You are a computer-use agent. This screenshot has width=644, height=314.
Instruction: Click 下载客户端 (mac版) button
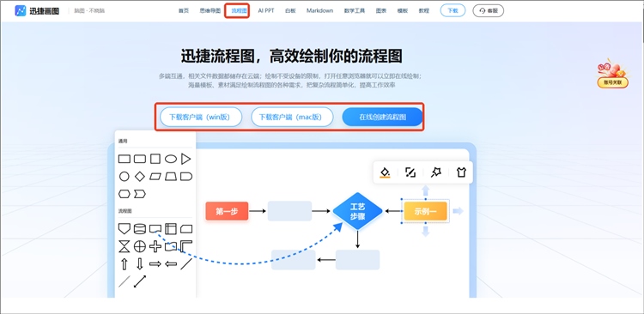(x=292, y=117)
